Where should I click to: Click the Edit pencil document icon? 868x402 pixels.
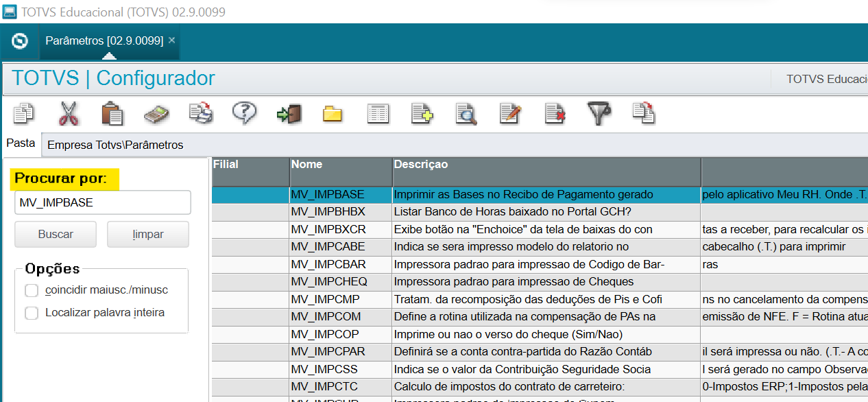pos(511,113)
